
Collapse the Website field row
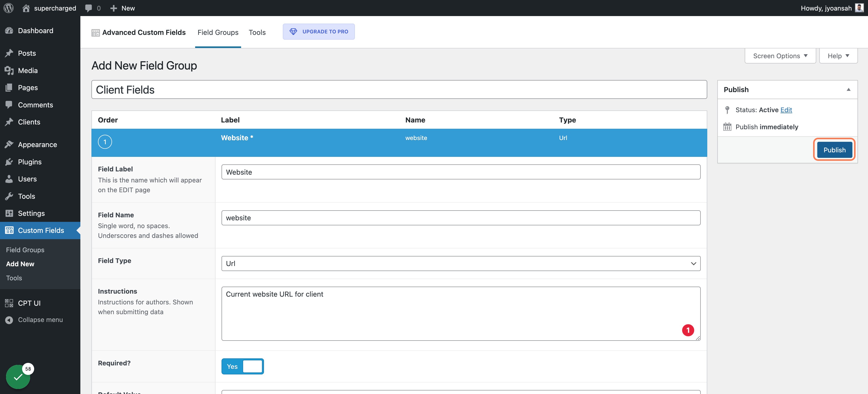pyautogui.click(x=399, y=143)
